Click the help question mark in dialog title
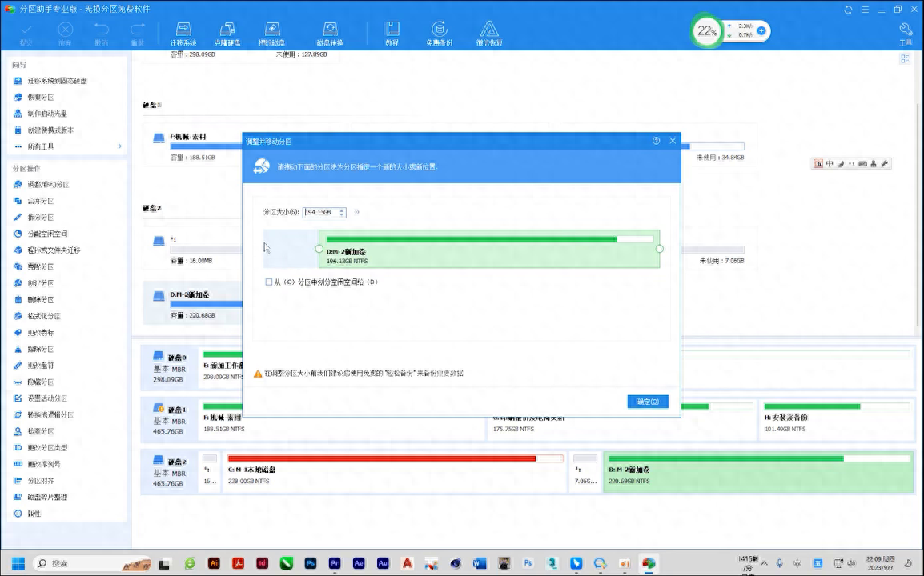924x576 pixels. coord(657,141)
